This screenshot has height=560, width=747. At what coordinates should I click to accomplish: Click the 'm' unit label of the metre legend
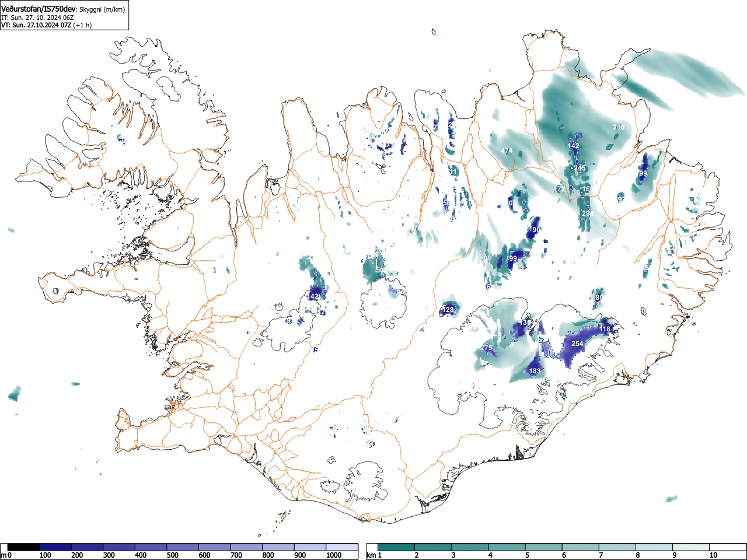(x=3, y=555)
